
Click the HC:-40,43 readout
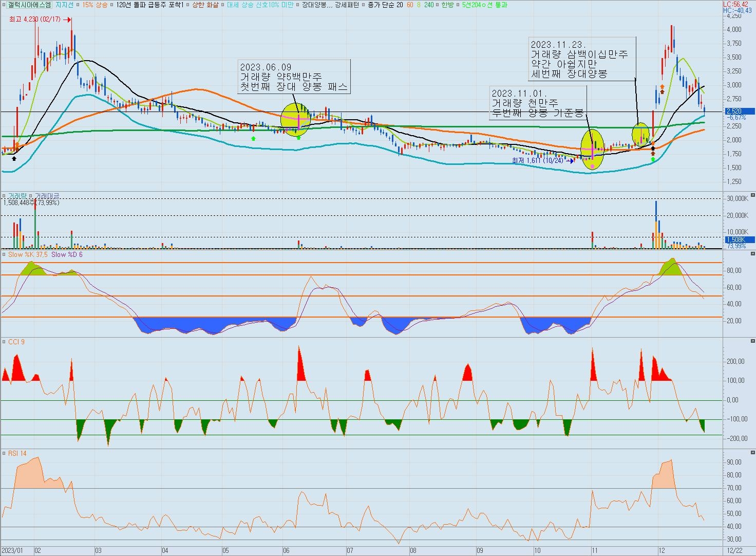point(737,10)
